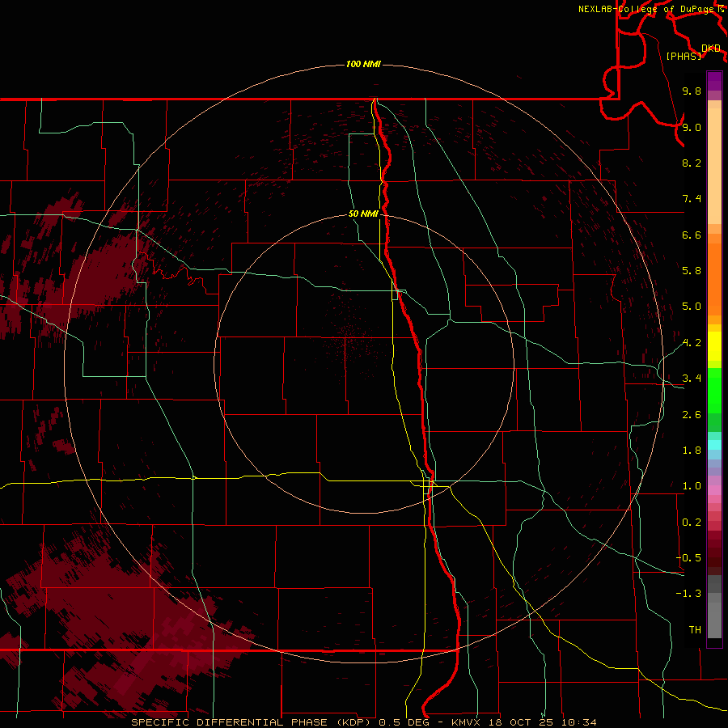Pick the light peach band in the color scale
The image size is (728, 728).
714,166
